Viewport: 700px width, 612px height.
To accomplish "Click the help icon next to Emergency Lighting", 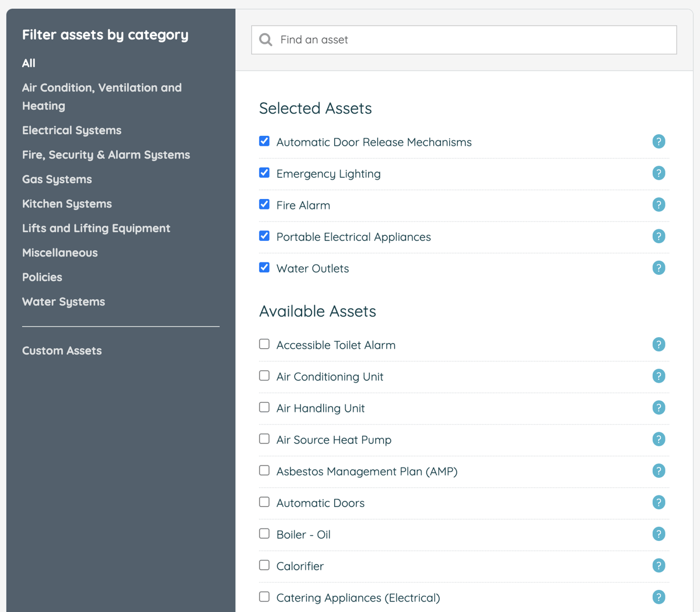I will point(659,173).
